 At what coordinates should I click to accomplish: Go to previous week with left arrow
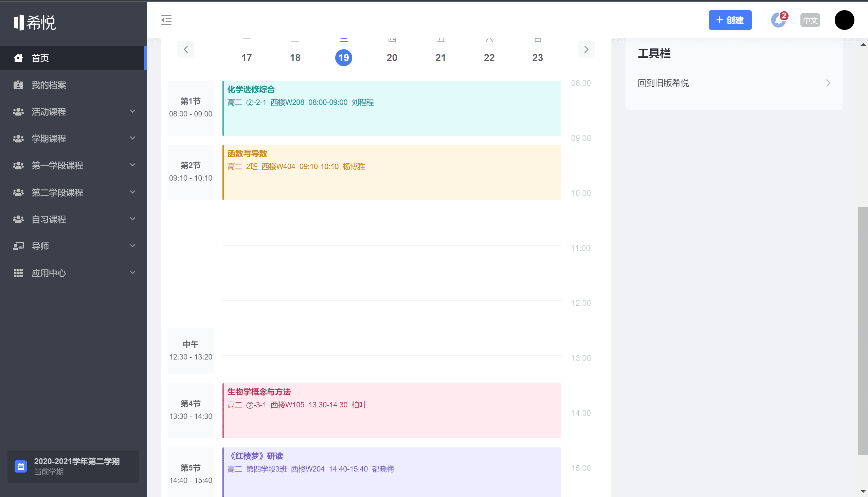186,50
